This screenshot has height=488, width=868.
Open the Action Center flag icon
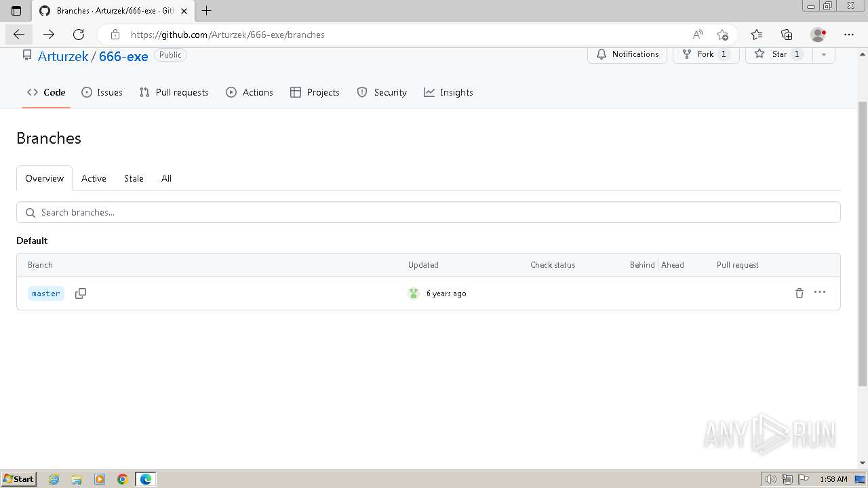point(804,479)
